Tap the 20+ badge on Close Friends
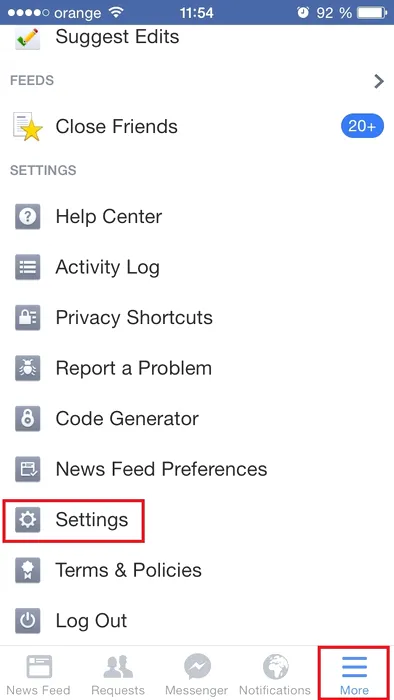This screenshot has width=394, height=700. pyautogui.click(x=362, y=127)
